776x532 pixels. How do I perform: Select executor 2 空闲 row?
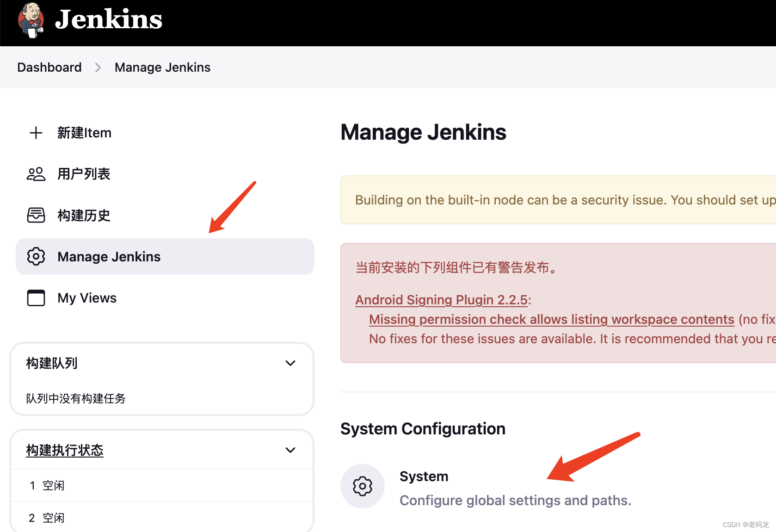click(x=162, y=517)
